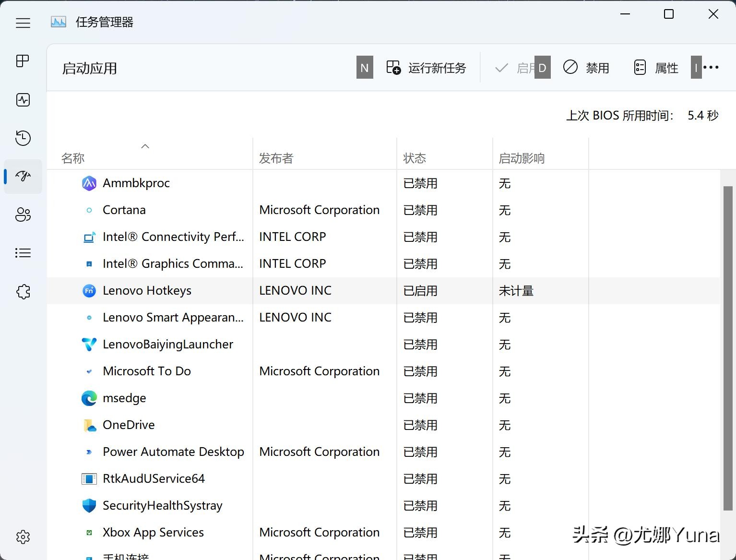Click the 运行新任务 button

pos(426,68)
